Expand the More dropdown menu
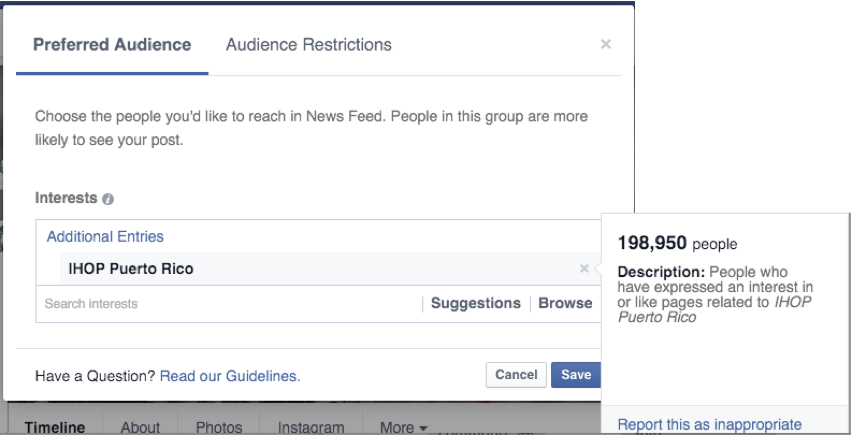Image resolution: width=852 pixels, height=435 pixels. tap(403, 427)
